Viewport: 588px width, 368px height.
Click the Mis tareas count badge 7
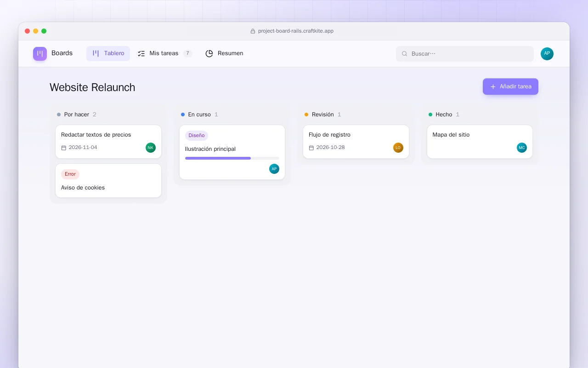(x=187, y=53)
